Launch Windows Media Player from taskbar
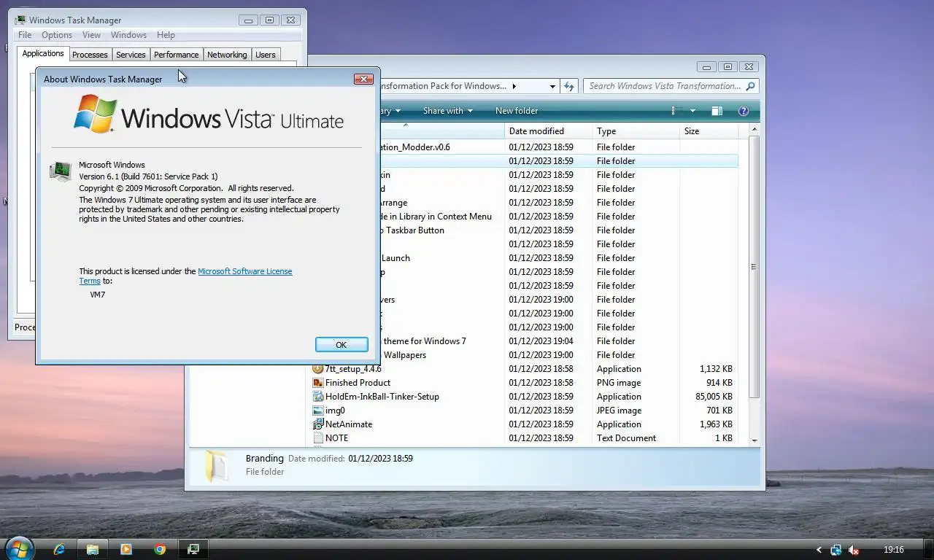This screenshot has width=934, height=560. [126, 549]
